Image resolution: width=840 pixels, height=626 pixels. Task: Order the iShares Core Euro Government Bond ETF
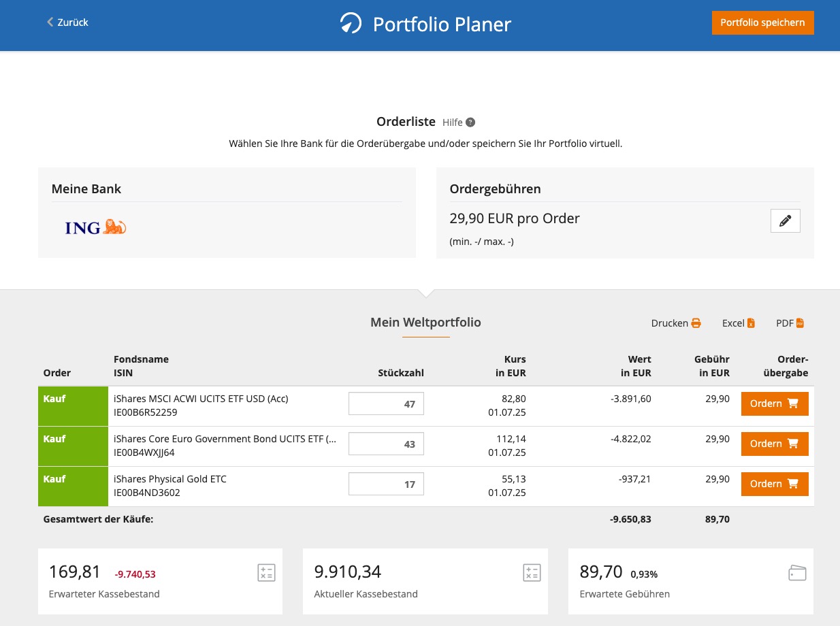click(x=775, y=444)
